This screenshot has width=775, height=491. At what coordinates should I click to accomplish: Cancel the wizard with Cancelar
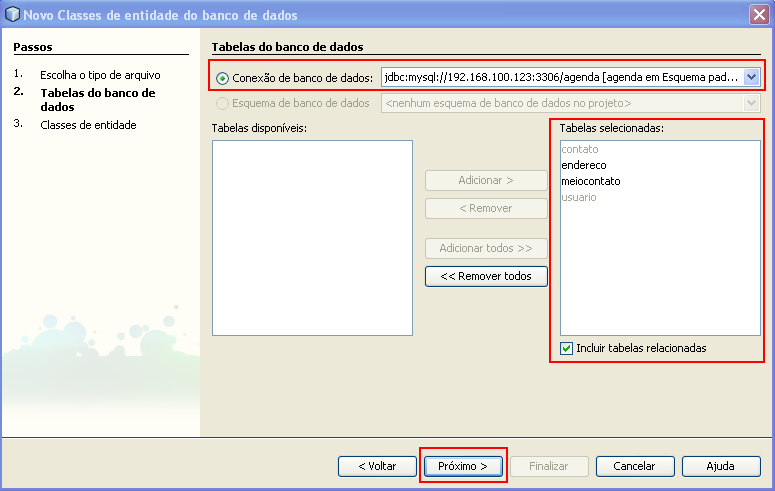[x=634, y=466]
